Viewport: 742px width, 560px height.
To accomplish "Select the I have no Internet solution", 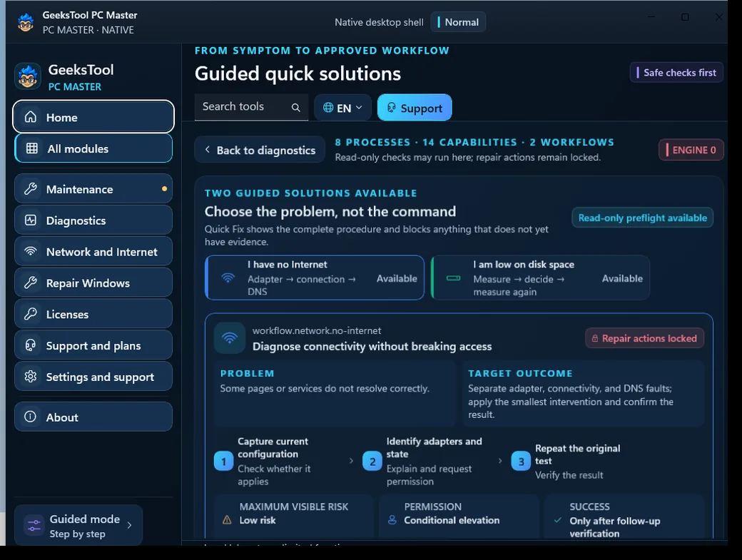I will click(x=315, y=278).
